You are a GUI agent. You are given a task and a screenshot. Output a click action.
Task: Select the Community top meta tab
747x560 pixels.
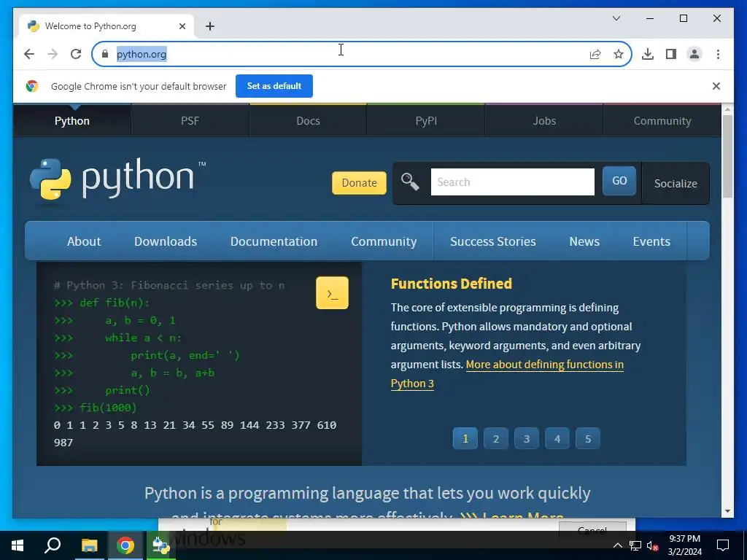point(662,121)
